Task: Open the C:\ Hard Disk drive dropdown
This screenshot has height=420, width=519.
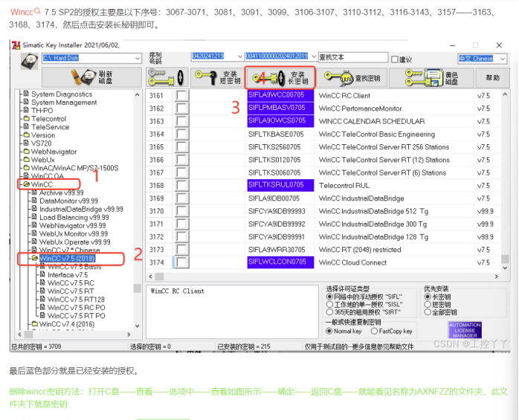Action: tap(138, 58)
